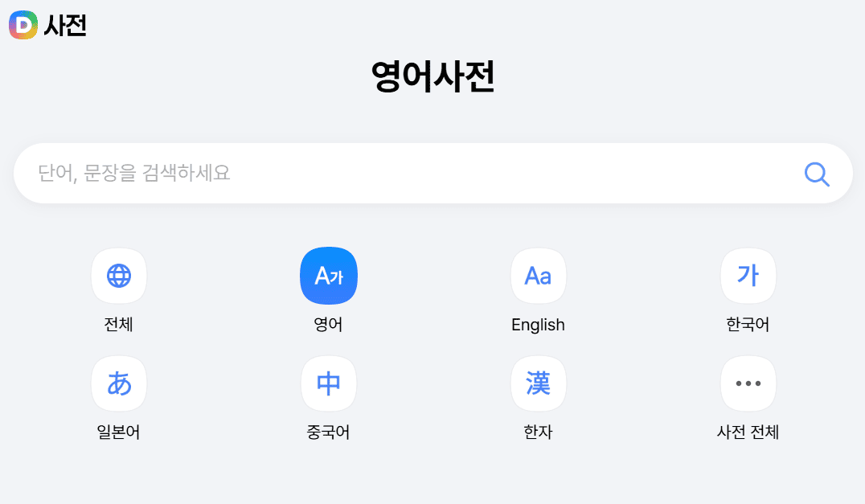Select the 일본어 (あ) dictionary icon

pyautogui.click(x=119, y=383)
